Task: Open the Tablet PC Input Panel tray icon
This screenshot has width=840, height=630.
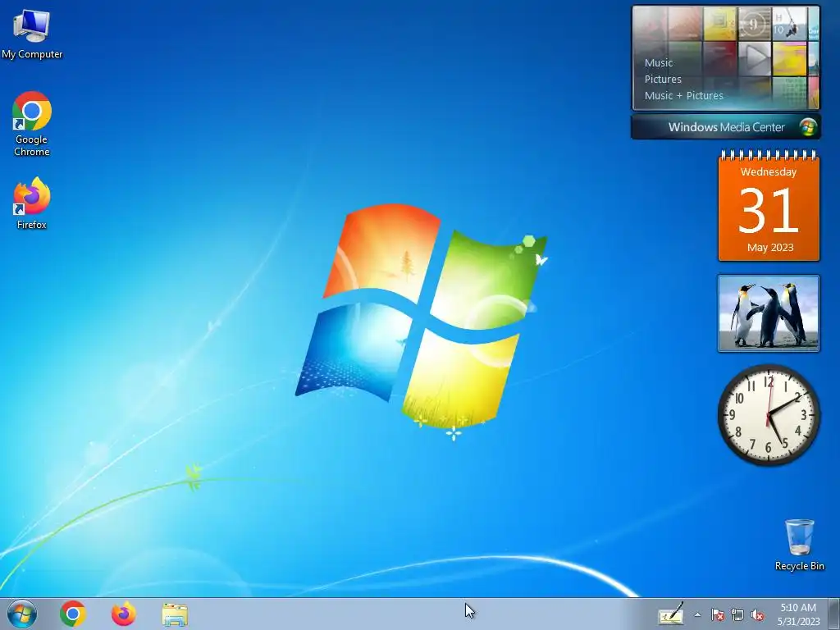Action: click(x=671, y=614)
